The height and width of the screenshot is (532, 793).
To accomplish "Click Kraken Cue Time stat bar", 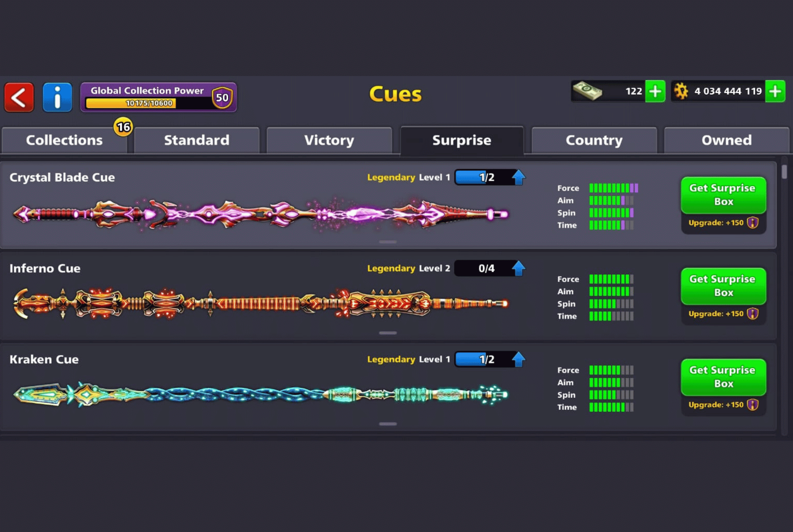I will click(x=611, y=407).
